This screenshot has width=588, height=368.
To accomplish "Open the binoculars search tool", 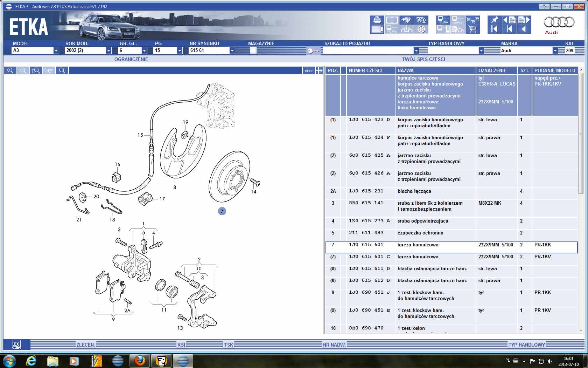I will point(406,20).
